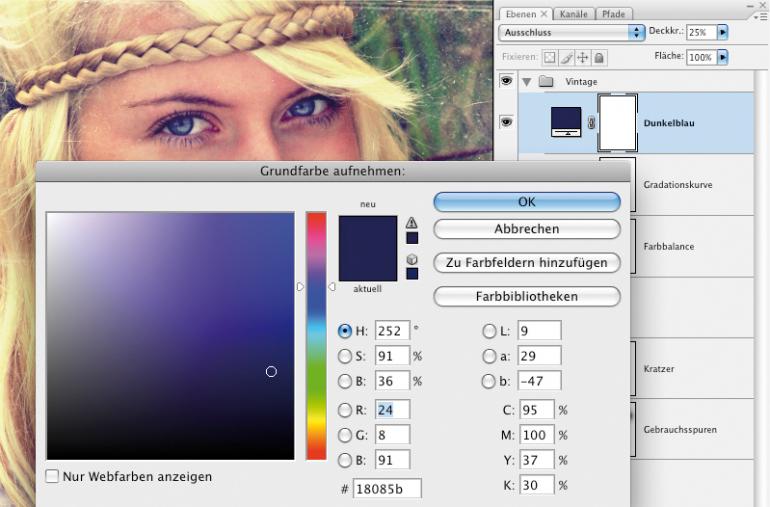The image size is (770, 507).
Task: Collapse the Vintage group disclosure triangle
Action: pos(526,82)
